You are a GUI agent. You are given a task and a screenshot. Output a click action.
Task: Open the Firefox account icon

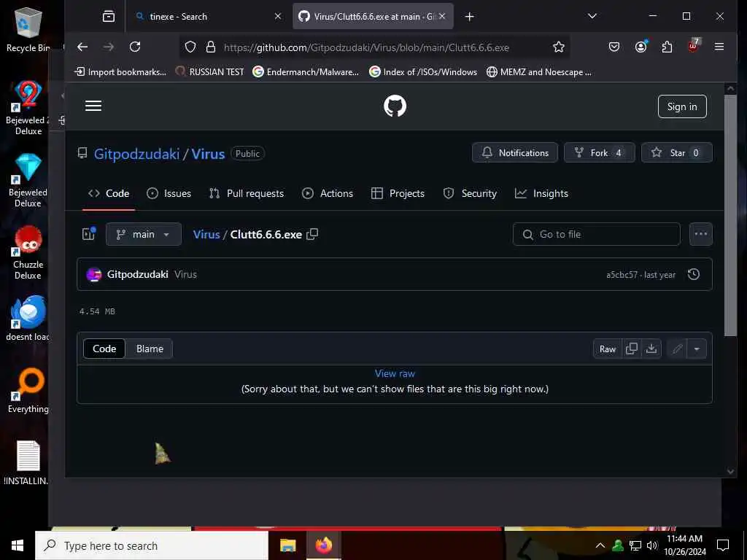[640, 47]
